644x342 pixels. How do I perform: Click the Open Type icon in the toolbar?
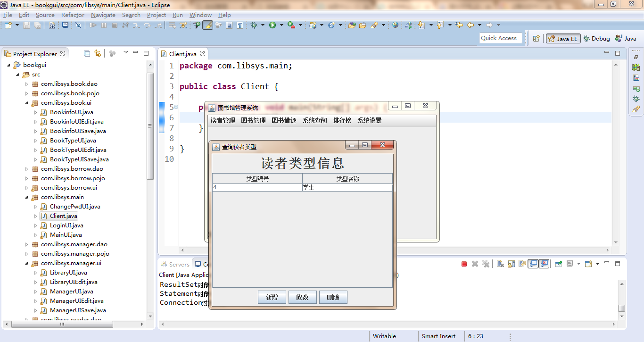352,25
